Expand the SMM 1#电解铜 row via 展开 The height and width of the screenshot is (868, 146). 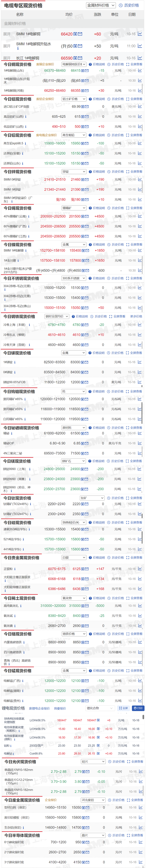coord(7,34)
